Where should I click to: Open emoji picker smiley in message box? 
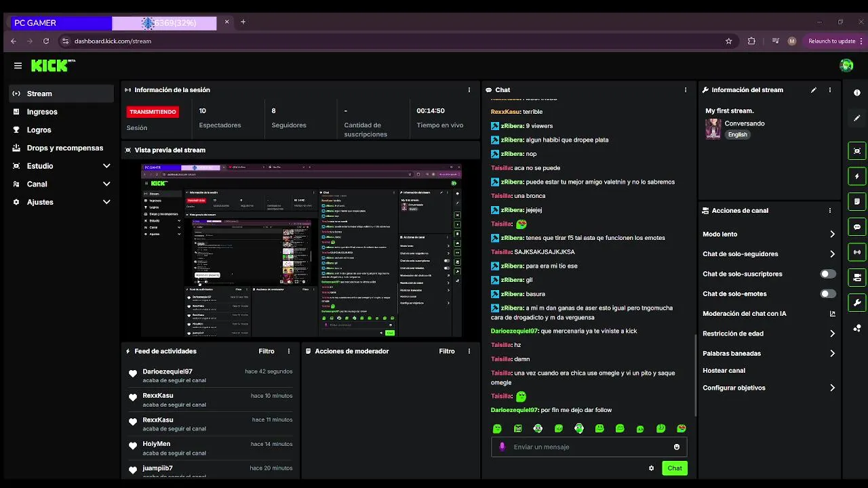(x=677, y=447)
